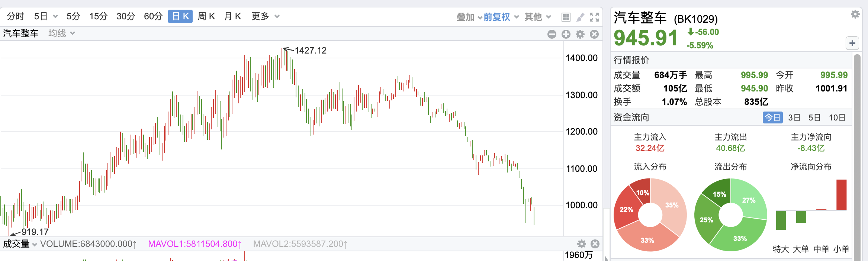
Task: Add 汽车整车 to watchlist with plus button
Action: pos(852,43)
